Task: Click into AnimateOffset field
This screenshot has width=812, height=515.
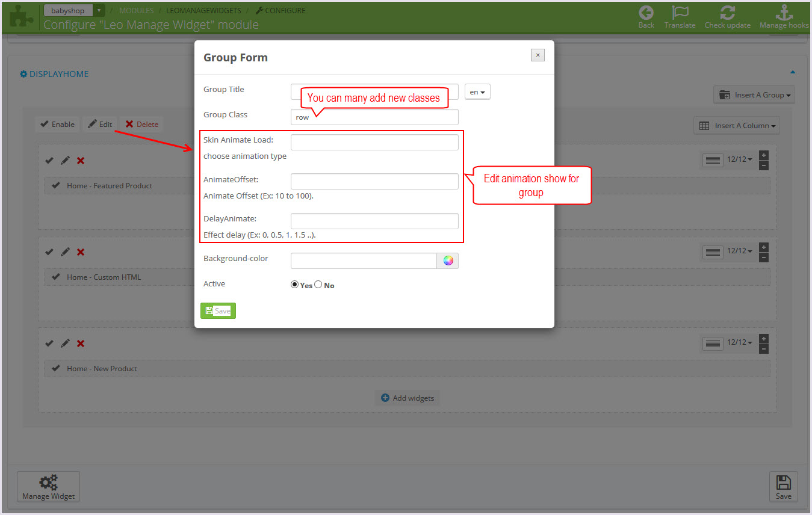Action: click(374, 181)
